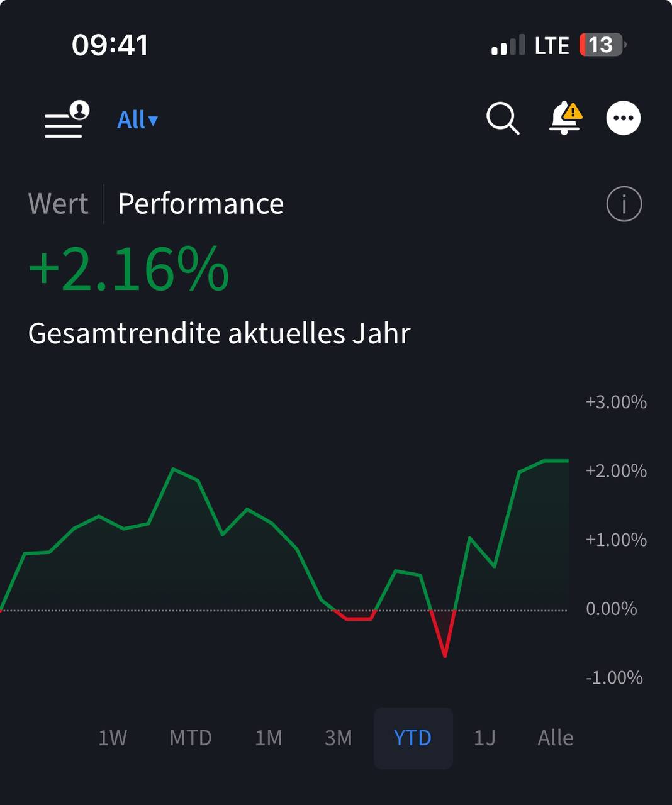Select the 1W time range
Screen dimensions: 672x805
(113, 738)
